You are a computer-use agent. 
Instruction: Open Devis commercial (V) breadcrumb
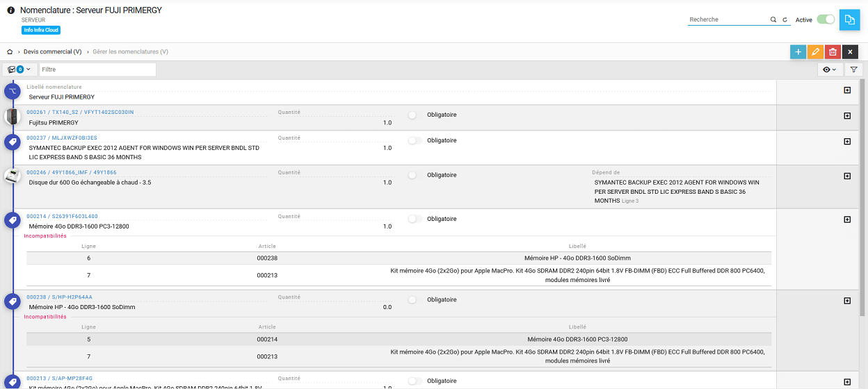[53, 51]
